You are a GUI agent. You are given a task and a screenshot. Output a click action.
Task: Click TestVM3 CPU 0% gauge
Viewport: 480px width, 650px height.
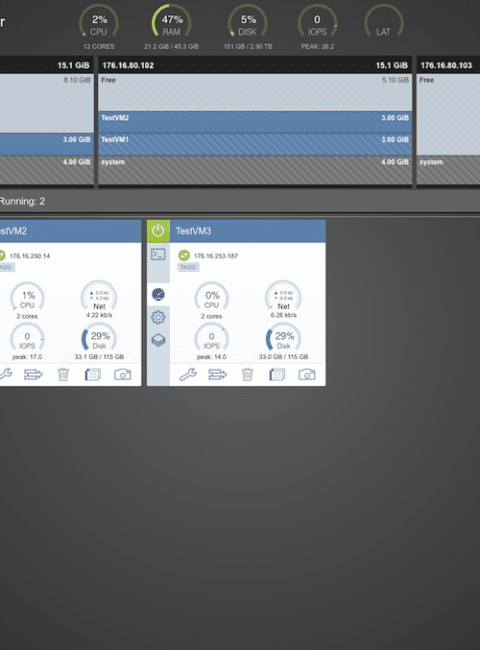point(211,298)
